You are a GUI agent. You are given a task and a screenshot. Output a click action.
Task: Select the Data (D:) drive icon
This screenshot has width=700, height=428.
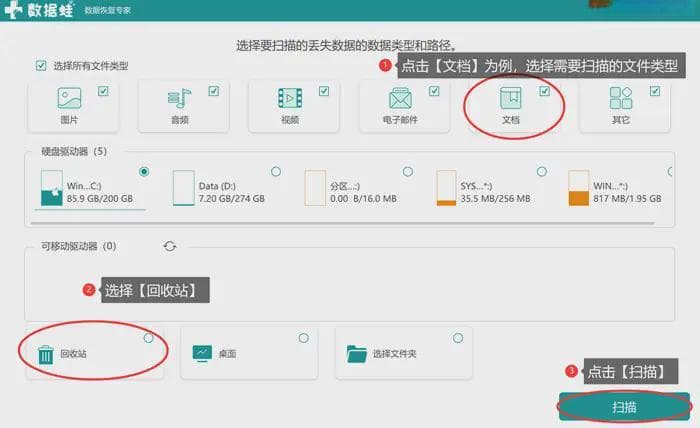point(183,188)
